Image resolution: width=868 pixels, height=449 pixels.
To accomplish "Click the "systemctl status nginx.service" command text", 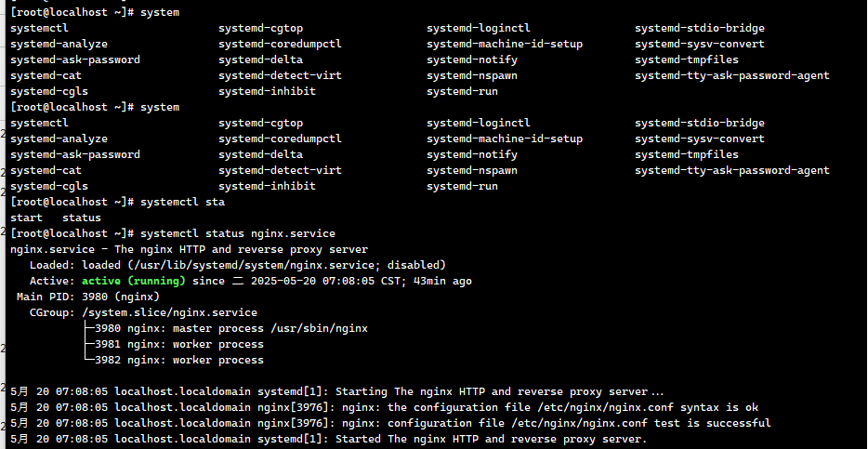I will [237, 233].
